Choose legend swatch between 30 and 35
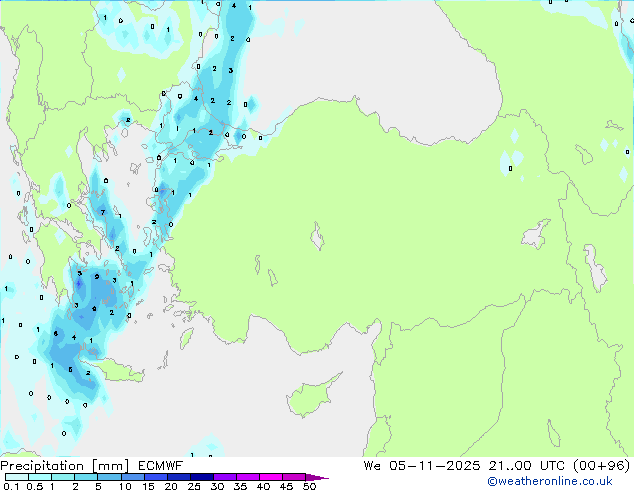The width and height of the screenshot is (634, 490). [225, 477]
